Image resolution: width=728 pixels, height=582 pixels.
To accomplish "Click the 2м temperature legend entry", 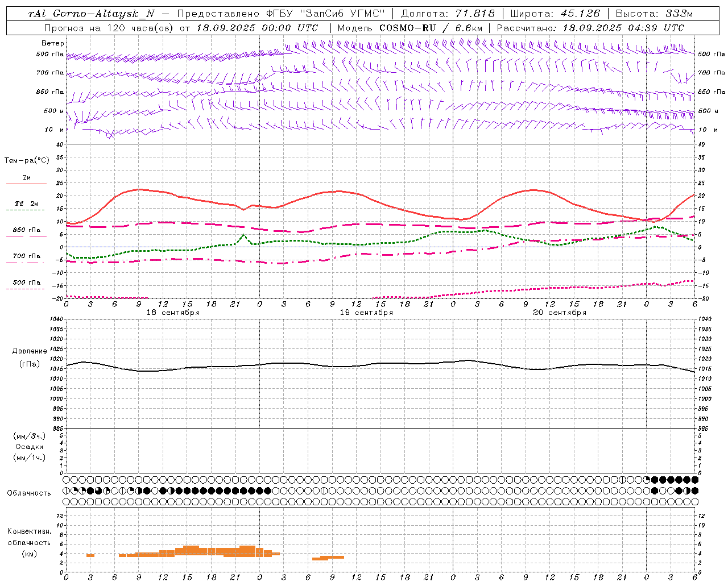I will click(x=27, y=178).
